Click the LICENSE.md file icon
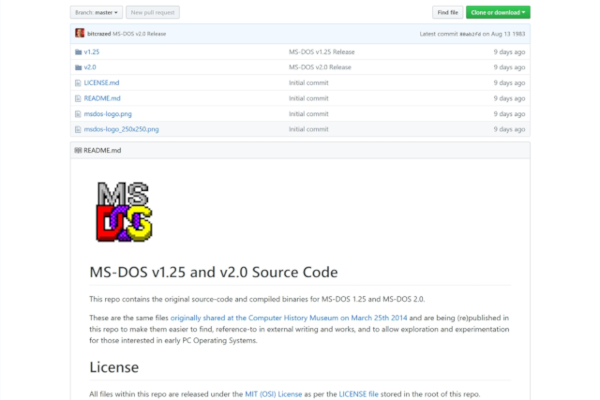This screenshot has width=600, height=400. pos(78,83)
